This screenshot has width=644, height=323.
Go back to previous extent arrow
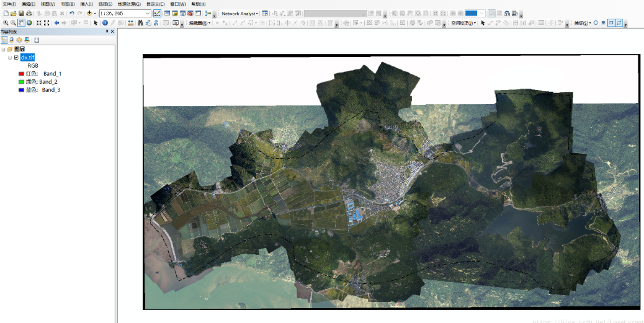[56, 23]
